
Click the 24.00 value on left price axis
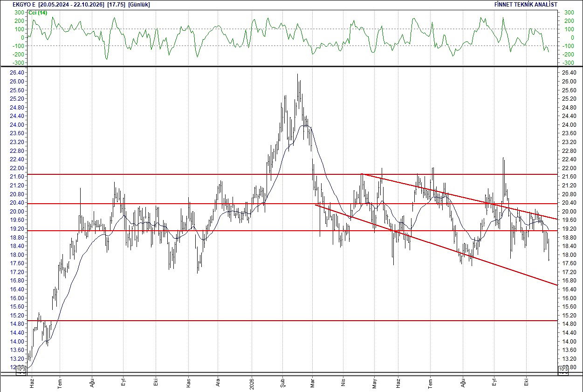(18, 125)
